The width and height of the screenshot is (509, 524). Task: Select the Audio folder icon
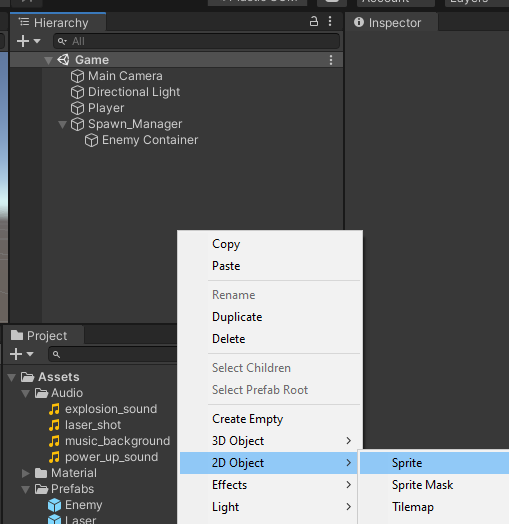41,393
